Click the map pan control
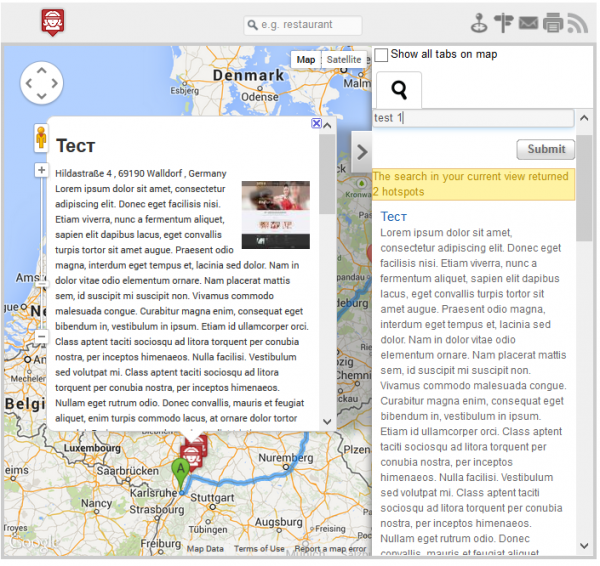Screen dimensions: 600x566 [42, 83]
